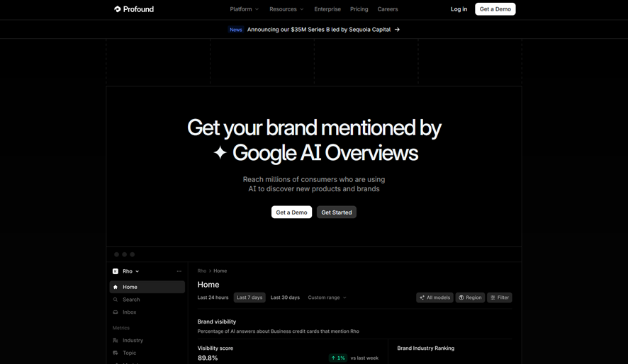Click the Brand visibility heading
Screen dimensions: 628x364
pos(217,322)
